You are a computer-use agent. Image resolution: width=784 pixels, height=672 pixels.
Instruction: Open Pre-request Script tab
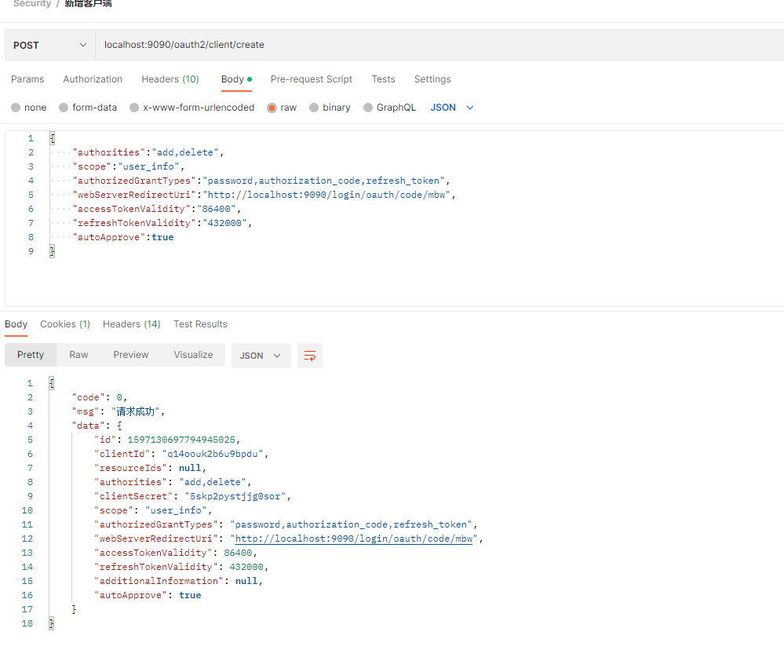pos(311,79)
